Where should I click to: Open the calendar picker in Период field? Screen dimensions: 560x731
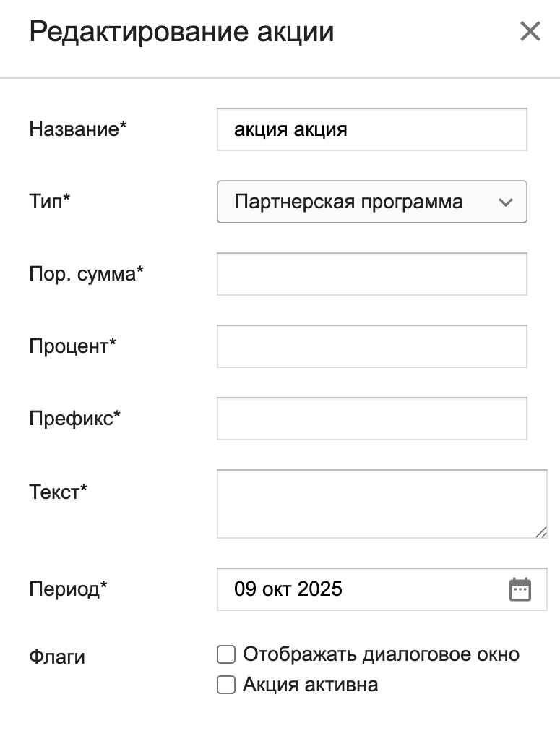[520, 589]
